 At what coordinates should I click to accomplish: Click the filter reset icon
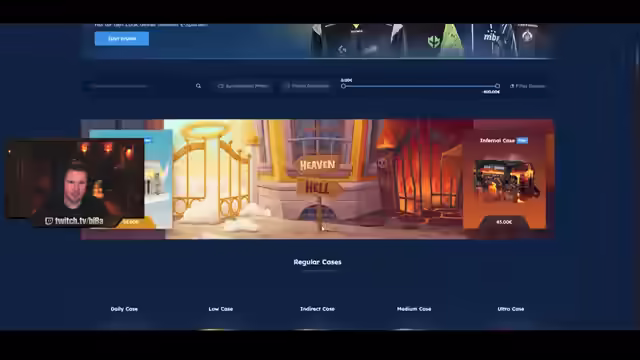[x=512, y=86]
